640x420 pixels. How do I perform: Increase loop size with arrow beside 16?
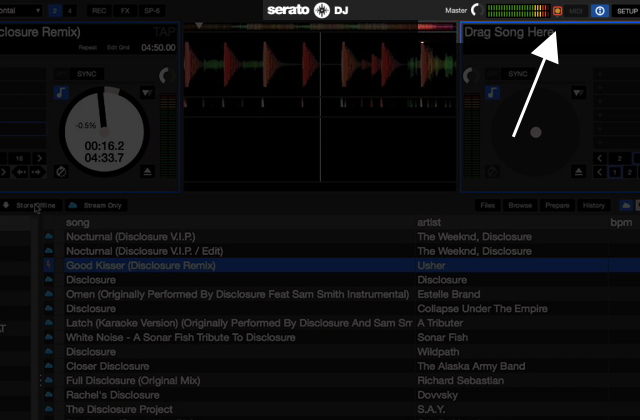pos(39,158)
